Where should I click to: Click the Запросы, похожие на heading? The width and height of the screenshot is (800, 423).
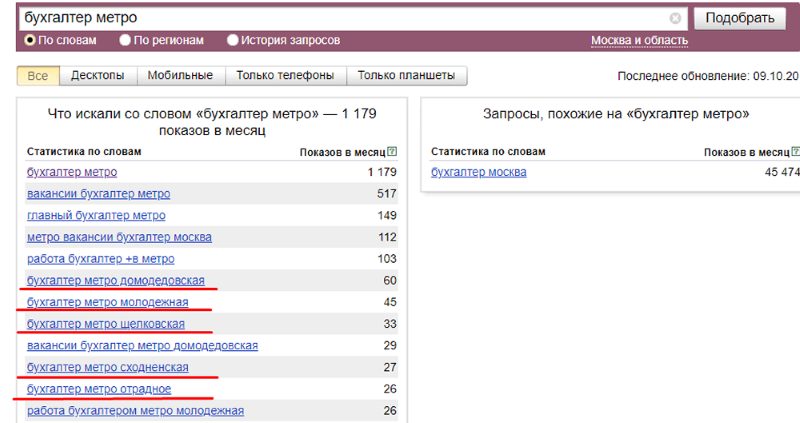click(616, 113)
